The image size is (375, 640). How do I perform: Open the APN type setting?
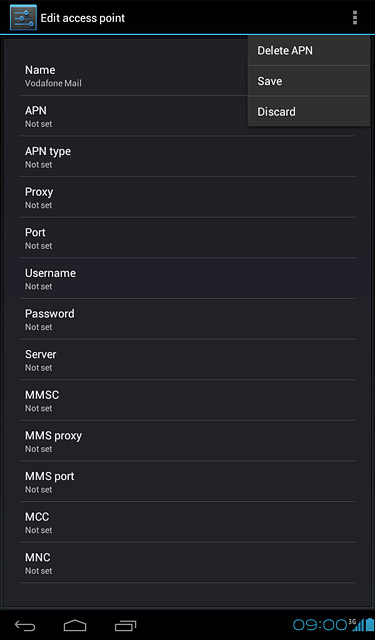point(187,157)
